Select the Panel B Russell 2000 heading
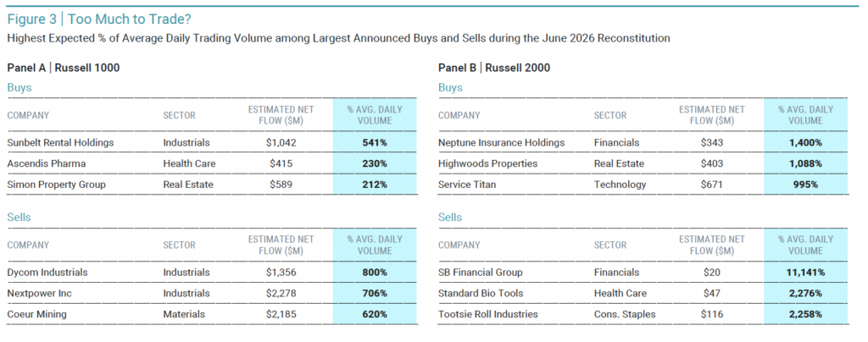Viewport: 868px width, 342px height. 494,68
